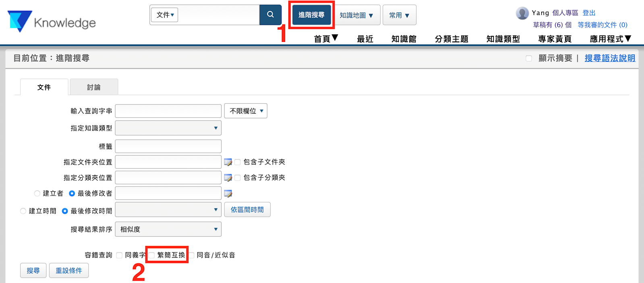Click the 進階搜尋 button

point(311,15)
